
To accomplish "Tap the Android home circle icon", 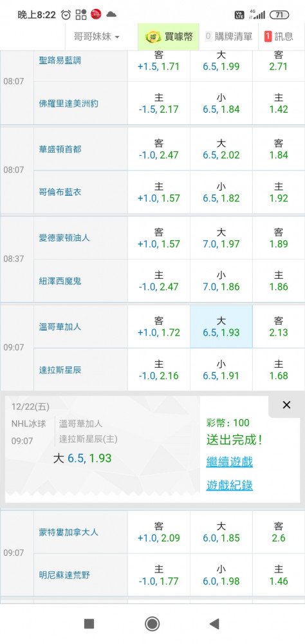I will pos(152,624).
